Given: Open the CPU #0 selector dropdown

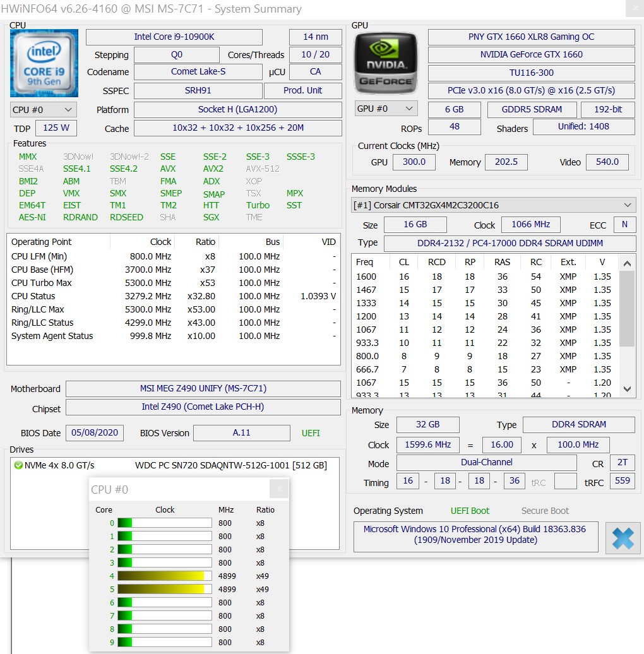Looking at the screenshot, I should tap(44, 110).
